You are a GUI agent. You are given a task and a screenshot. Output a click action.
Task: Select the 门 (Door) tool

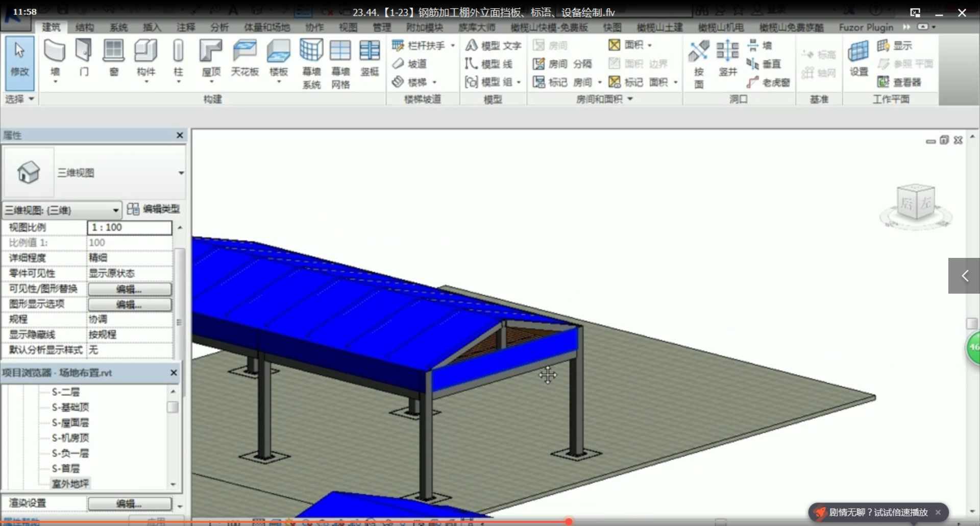(x=83, y=56)
